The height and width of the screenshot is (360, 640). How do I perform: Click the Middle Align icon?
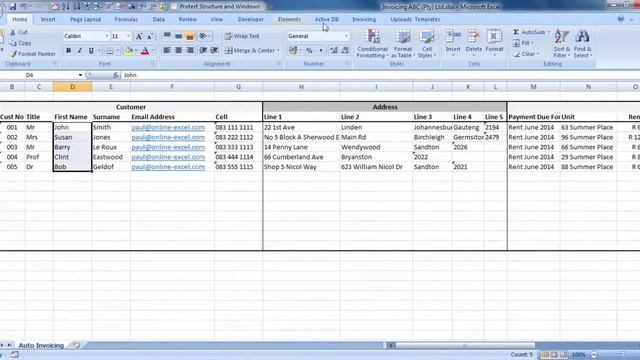tap(178, 36)
